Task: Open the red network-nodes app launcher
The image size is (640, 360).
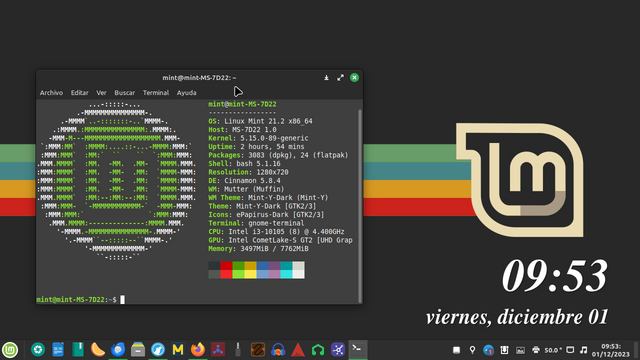Action: click(x=218, y=350)
